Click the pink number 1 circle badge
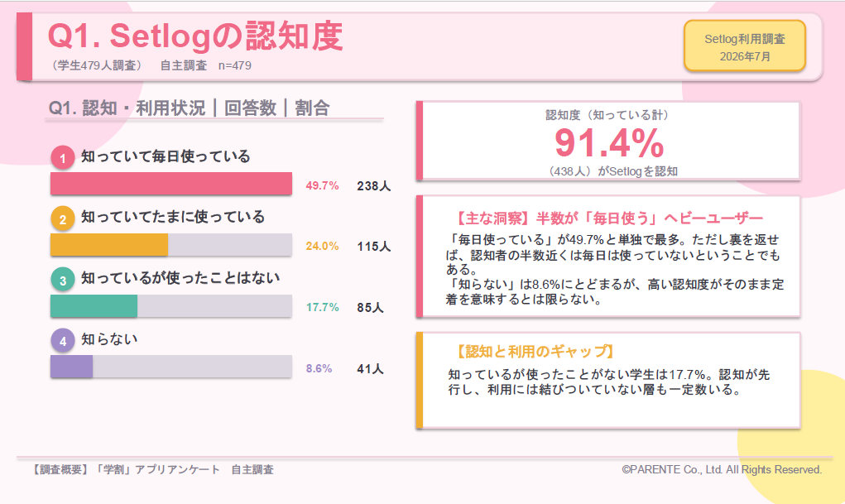Screen dimensions: 845x504 [63, 158]
